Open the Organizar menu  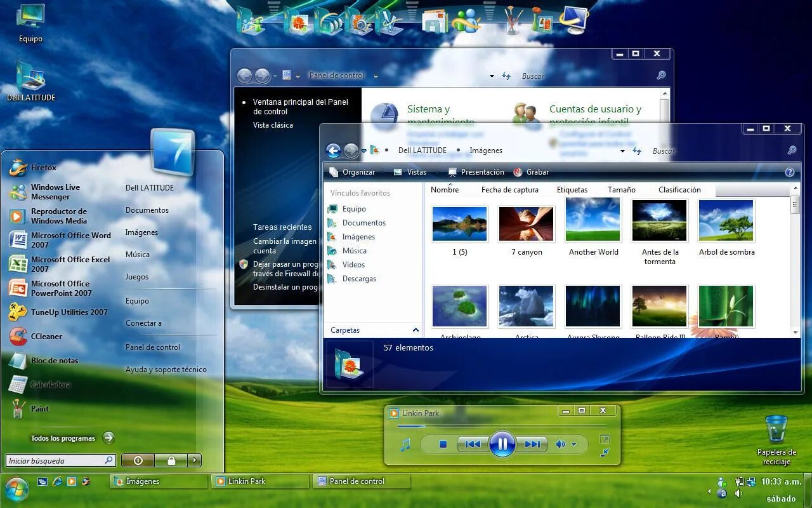pyautogui.click(x=352, y=172)
